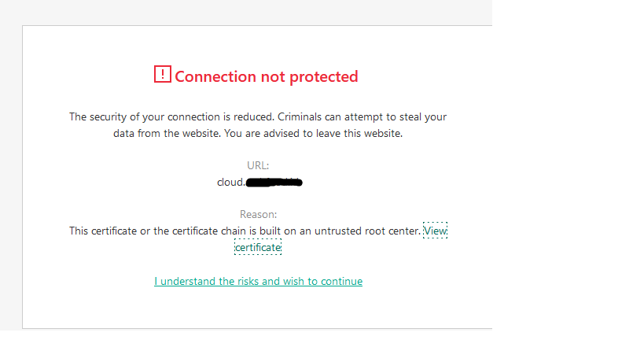Click the 'untrusted root center' reason sentence
The width and height of the screenshot is (644, 362).
pyautogui.click(x=245, y=231)
